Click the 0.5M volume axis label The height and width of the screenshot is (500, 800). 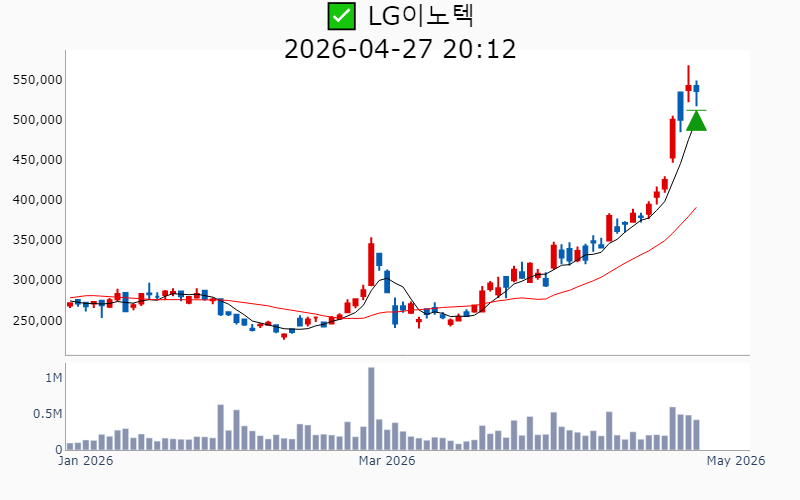45,414
